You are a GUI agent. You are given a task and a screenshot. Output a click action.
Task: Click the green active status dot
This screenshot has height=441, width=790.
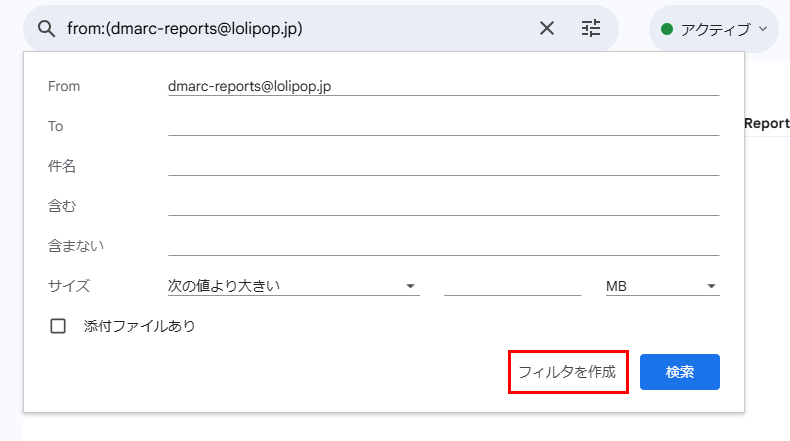pyautogui.click(x=667, y=29)
